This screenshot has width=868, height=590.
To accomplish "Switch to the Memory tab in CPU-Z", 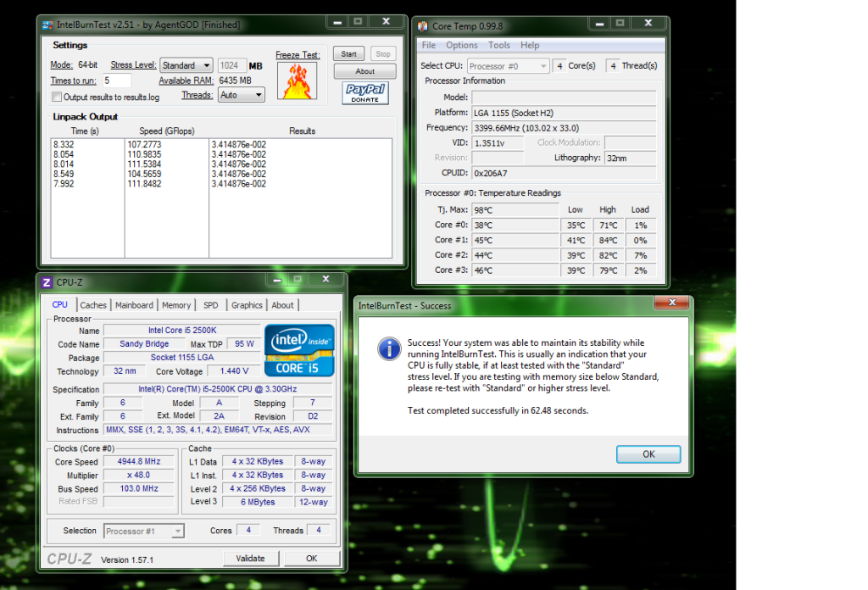I will click(176, 305).
